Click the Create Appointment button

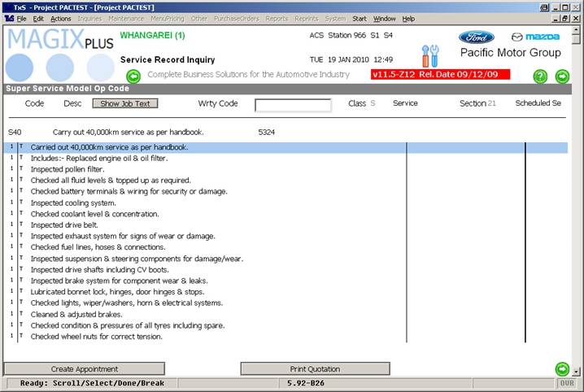(85, 369)
